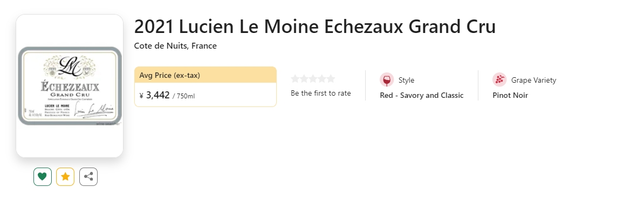Viewport: 644px width, 200px height.
Task: Rate the wine five stars
Action: click(331, 78)
